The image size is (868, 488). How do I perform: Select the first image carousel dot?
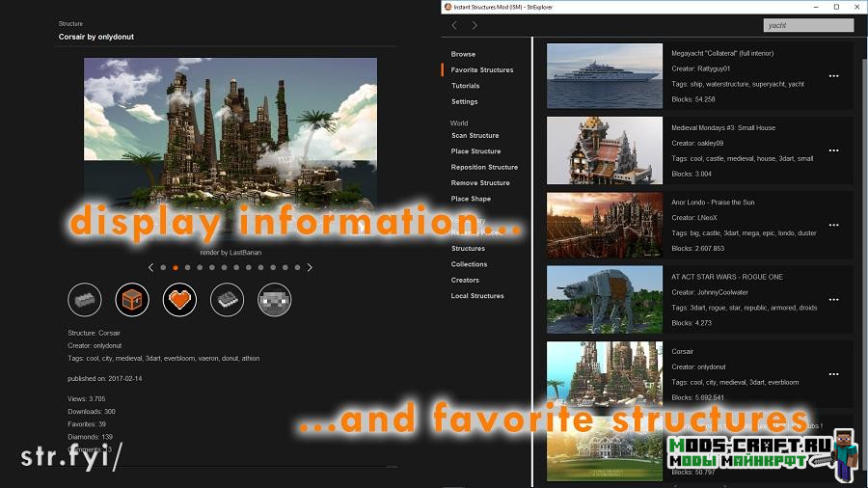coord(163,267)
